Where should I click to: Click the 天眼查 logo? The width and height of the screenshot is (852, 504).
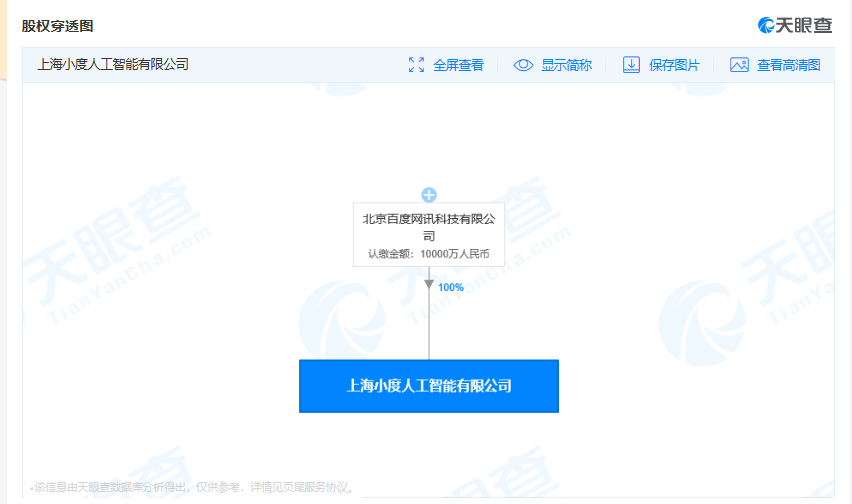tap(794, 25)
